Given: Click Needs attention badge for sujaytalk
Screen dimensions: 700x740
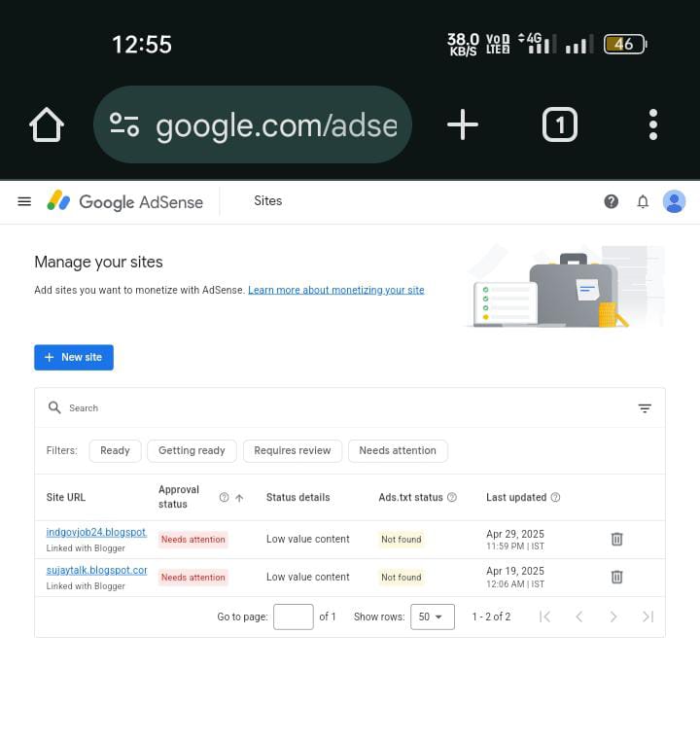Looking at the screenshot, I should [192, 578].
